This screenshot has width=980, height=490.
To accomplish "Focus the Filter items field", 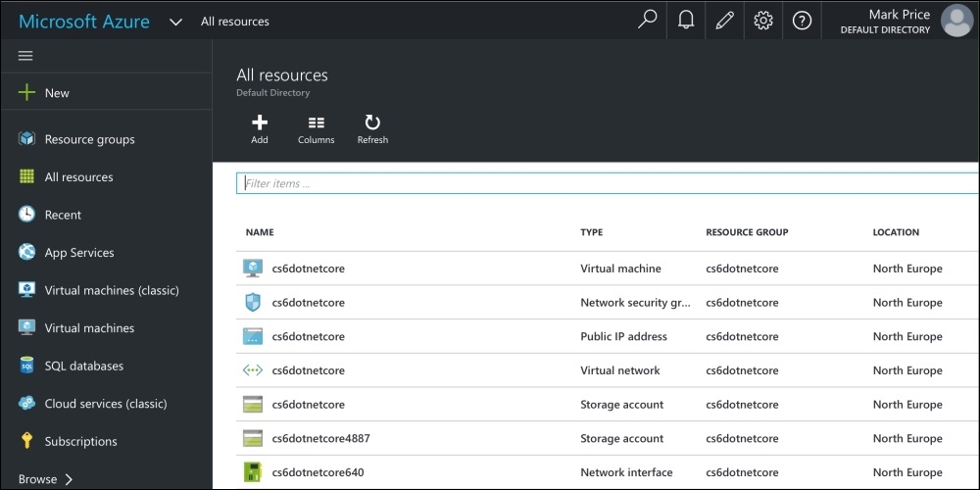I will [607, 184].
